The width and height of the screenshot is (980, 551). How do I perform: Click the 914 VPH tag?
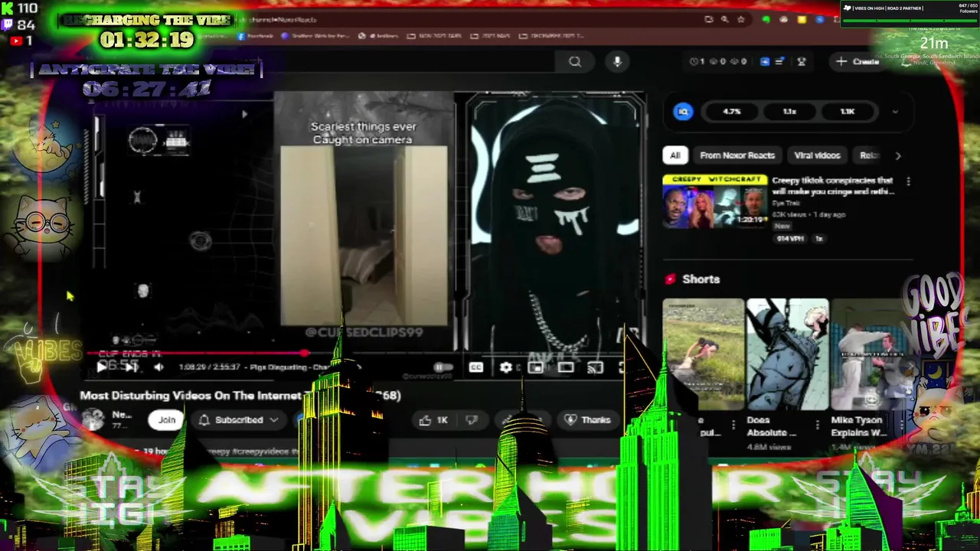(x=789, y=239)
